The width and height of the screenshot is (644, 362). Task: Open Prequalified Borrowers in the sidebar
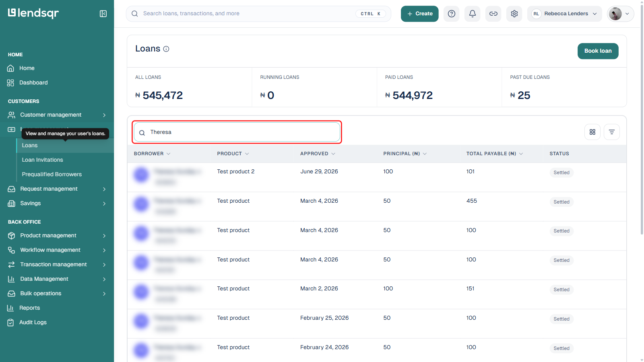coord(52,175)
